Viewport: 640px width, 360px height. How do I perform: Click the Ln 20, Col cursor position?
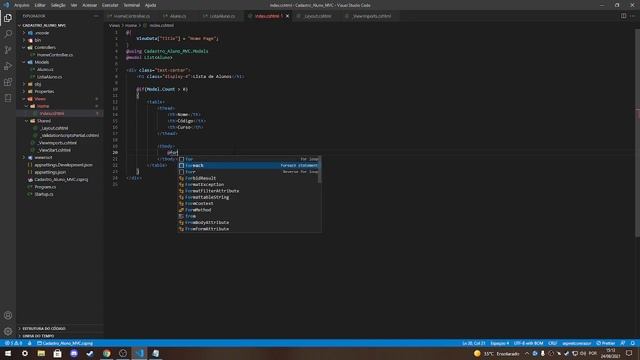(473, 343)
